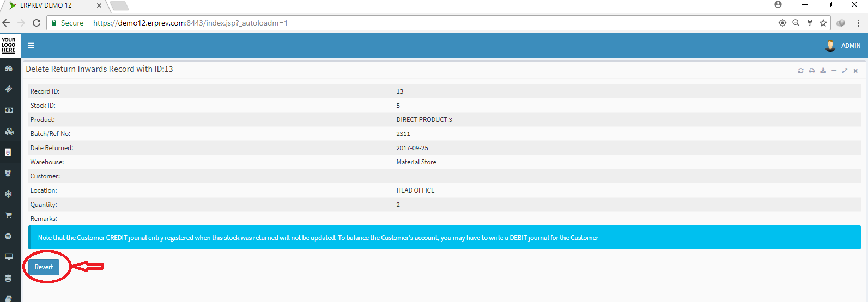868x302 pixels.
Task: Click the location target icon in address bar
Action: [782, 23]
